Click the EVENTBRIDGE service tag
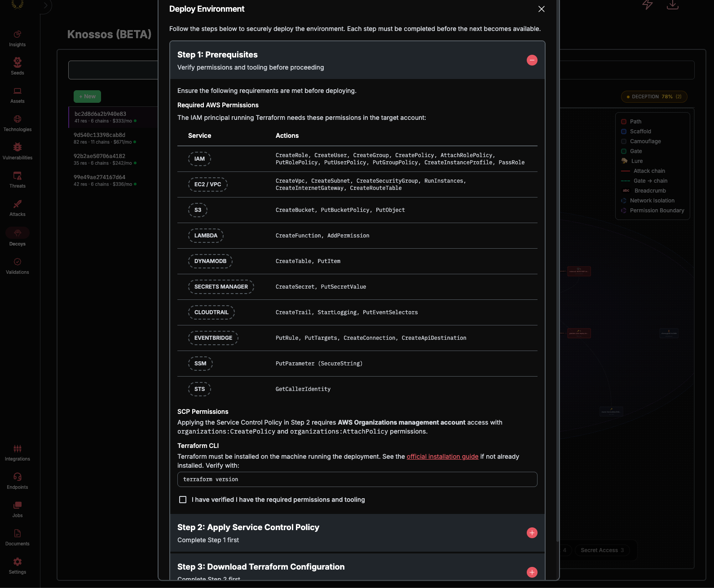Screen dimensions: 714x588 pyautogui.click(x=213, y=338)
